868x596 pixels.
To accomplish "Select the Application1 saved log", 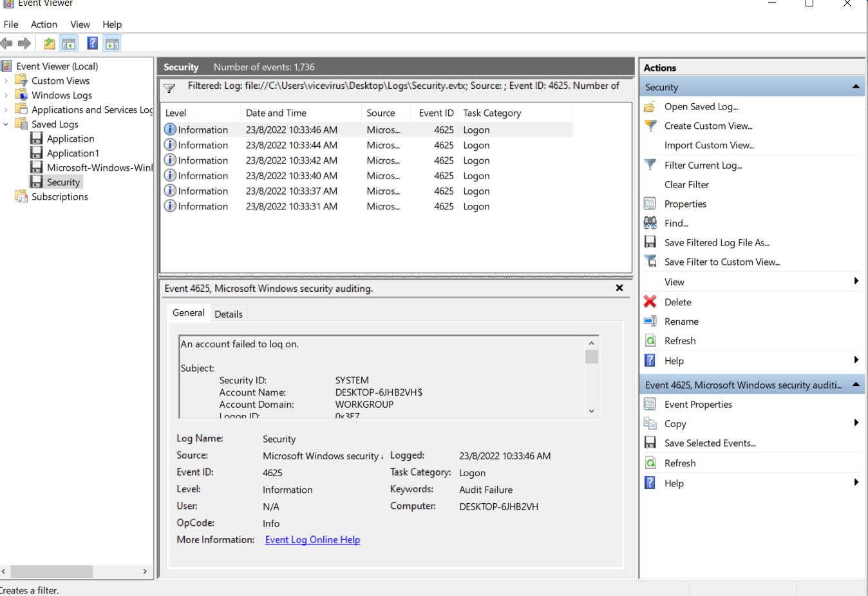I will tap(73, 153).
